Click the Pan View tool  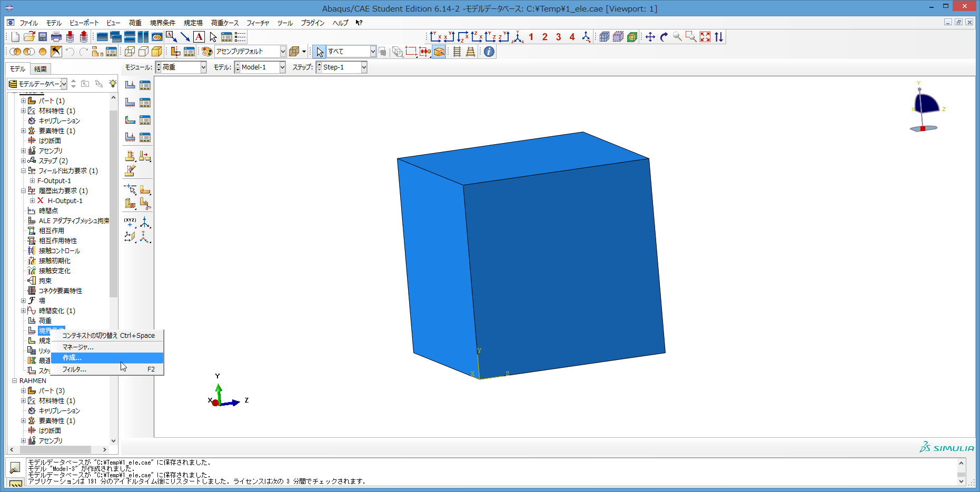coord(650,37)
